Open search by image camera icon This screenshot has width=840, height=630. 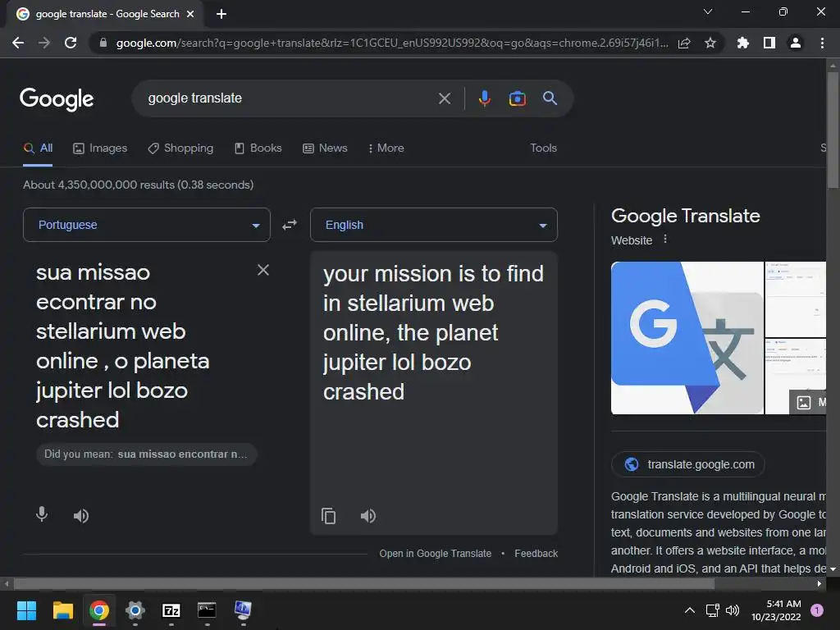(517, 98)
